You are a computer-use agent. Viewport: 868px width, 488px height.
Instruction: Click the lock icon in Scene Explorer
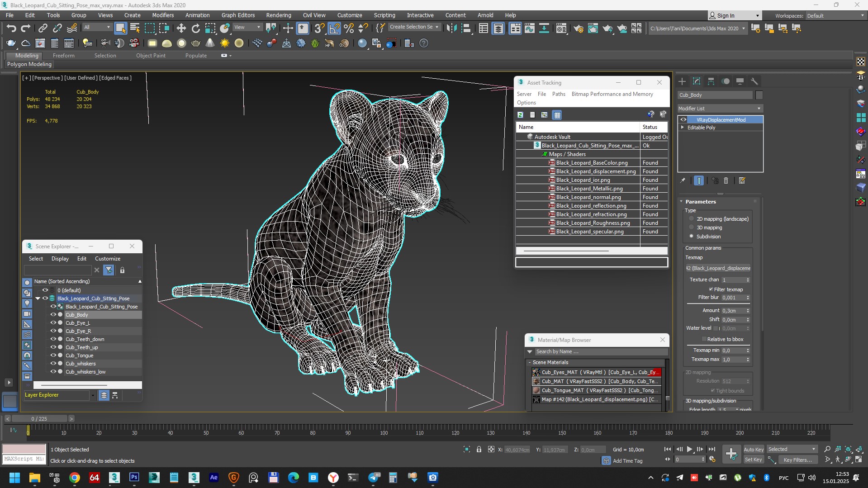point(122,270)
